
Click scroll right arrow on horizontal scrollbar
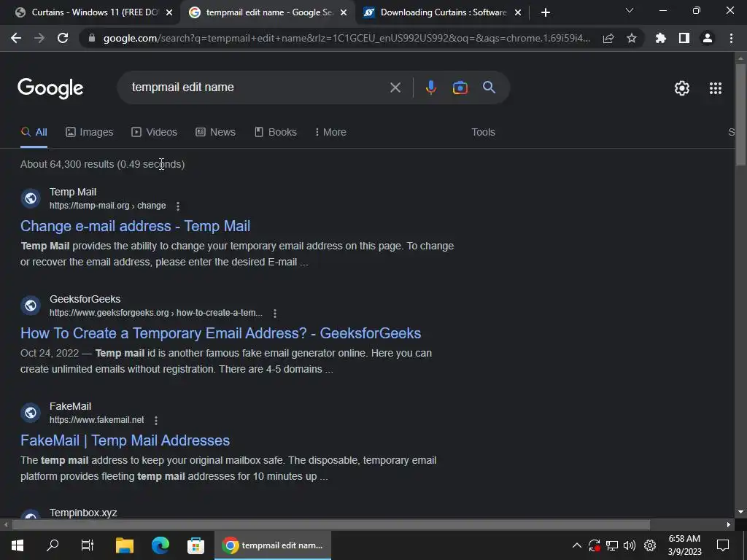[729, 525]
